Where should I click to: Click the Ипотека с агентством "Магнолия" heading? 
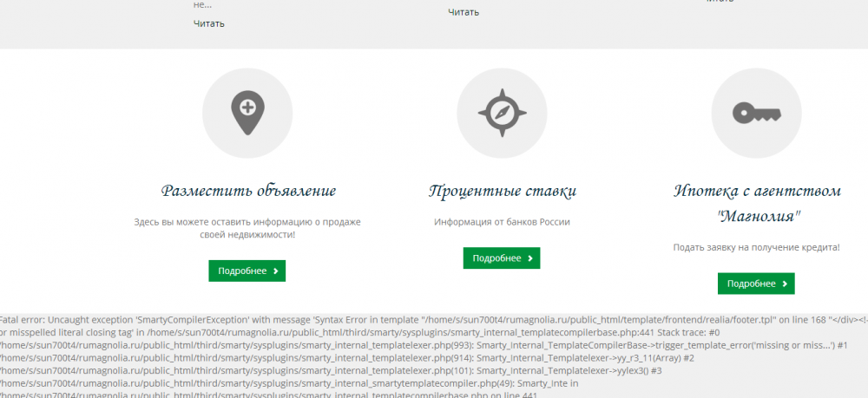(757, 203)
